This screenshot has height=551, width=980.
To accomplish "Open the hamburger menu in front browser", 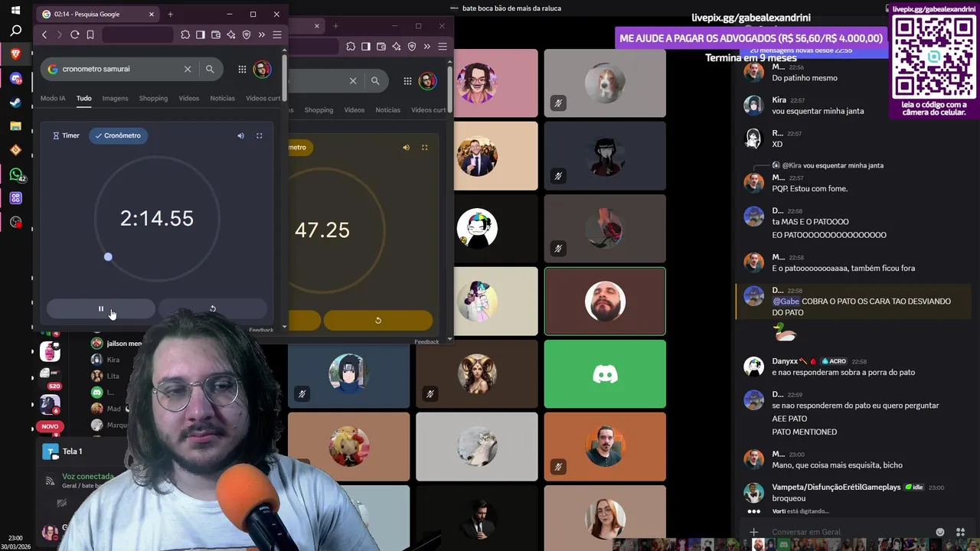I will 277,35.
